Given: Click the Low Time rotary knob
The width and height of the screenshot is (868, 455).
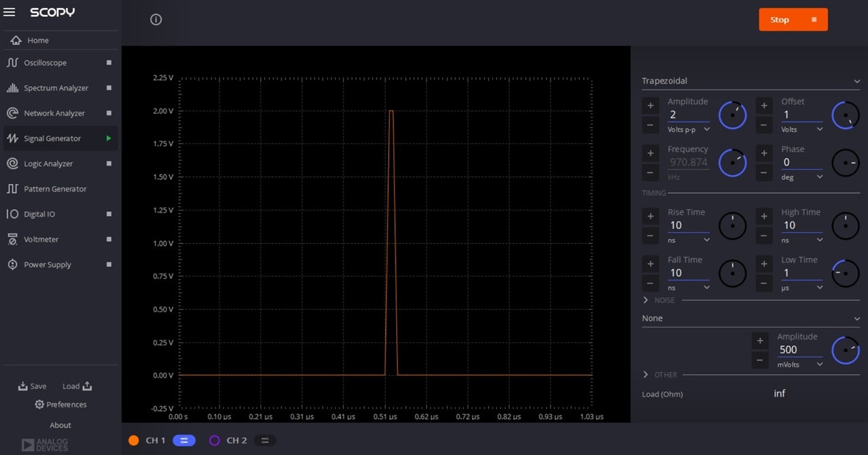Looking at the screenshot, I should (846, 274).
